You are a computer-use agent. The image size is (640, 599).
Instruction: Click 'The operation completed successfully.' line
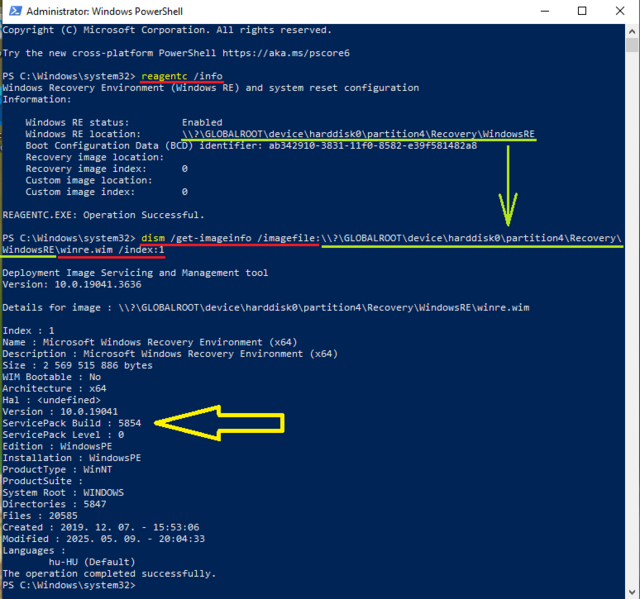pyautogui.click(x=109, y=573)
